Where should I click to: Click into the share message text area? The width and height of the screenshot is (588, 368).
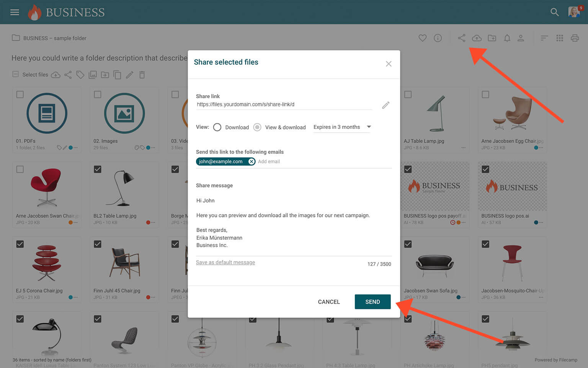[294, 223]
